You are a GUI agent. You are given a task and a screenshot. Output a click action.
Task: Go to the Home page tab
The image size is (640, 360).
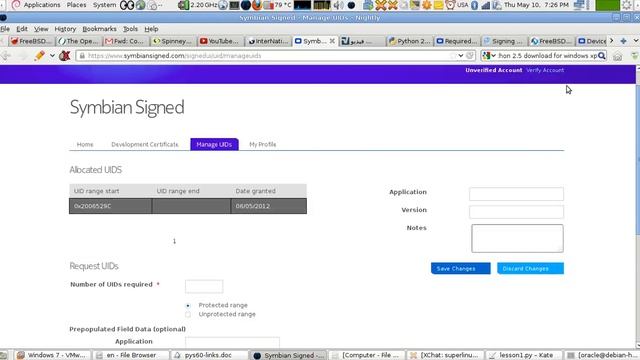(85, 144)
